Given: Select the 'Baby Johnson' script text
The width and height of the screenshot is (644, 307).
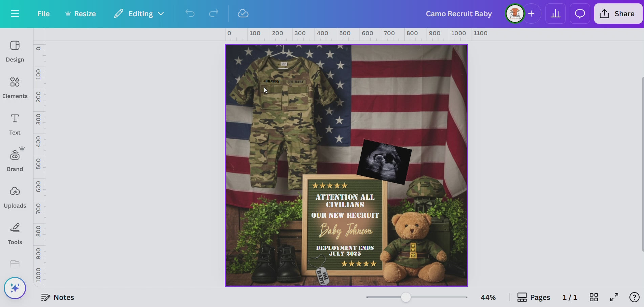Looking at the screenshot, I should point(345,231).
